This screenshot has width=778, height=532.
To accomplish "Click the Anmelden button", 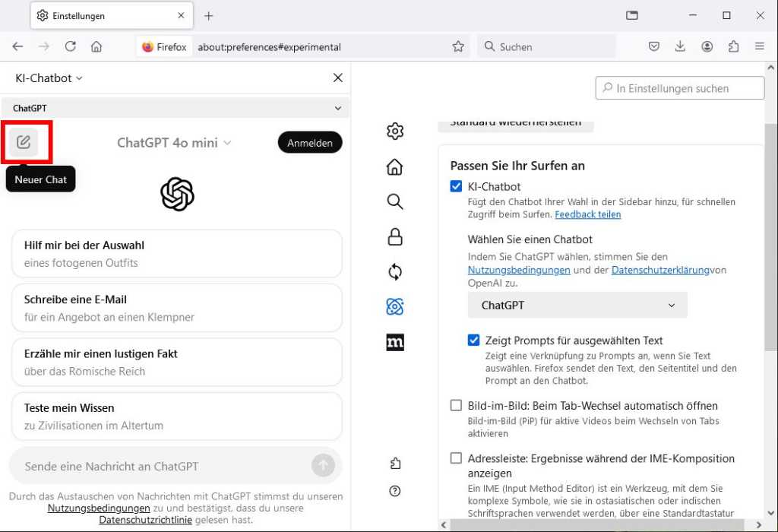I will [310, 142].
